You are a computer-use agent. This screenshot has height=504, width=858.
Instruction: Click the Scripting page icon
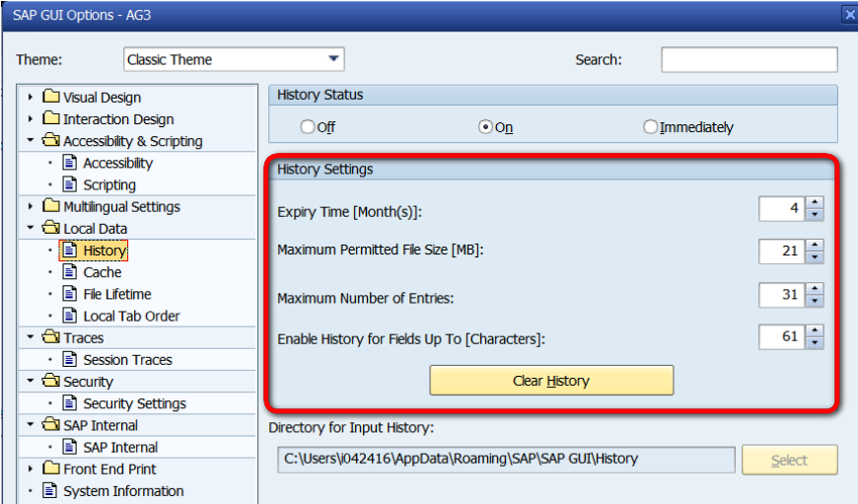point(69,183)
